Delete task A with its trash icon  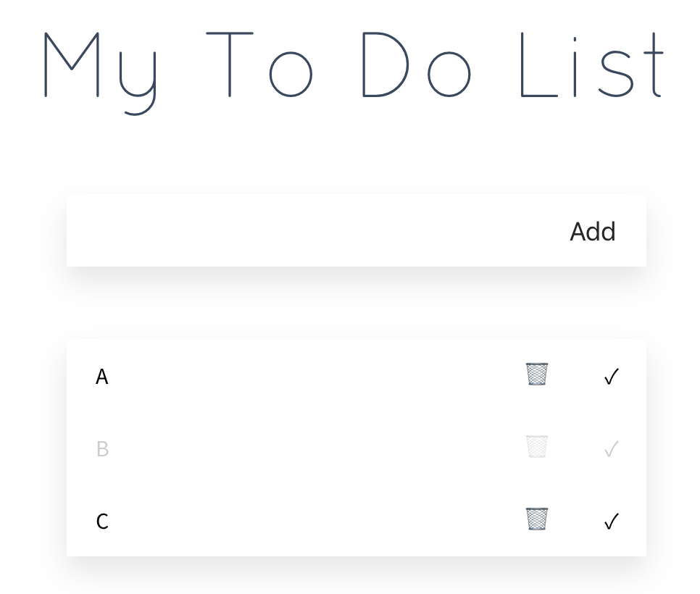537,375
